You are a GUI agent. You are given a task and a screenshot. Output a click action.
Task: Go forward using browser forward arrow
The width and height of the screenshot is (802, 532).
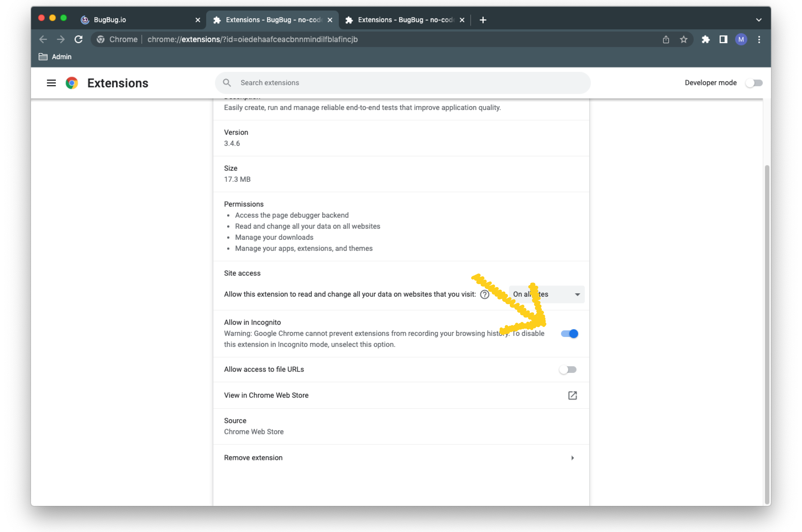pos(61,39)
